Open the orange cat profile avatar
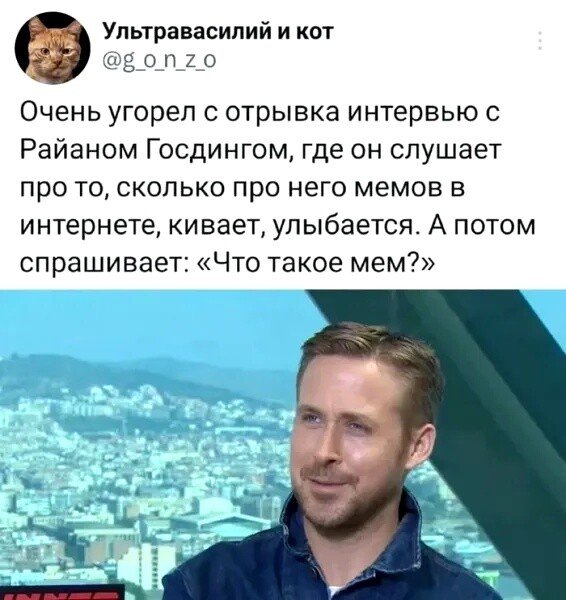The width and height of the screenshot is (566, 600). click(52, 48)
